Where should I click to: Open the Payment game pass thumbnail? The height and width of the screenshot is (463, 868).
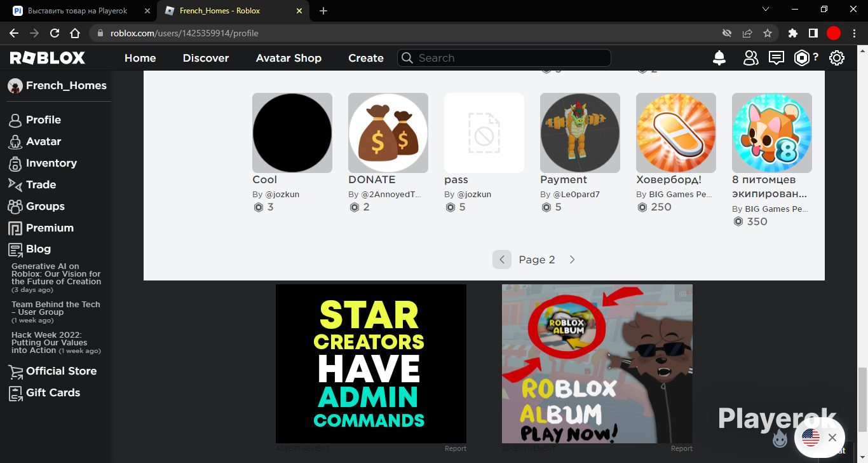[580, 133]
